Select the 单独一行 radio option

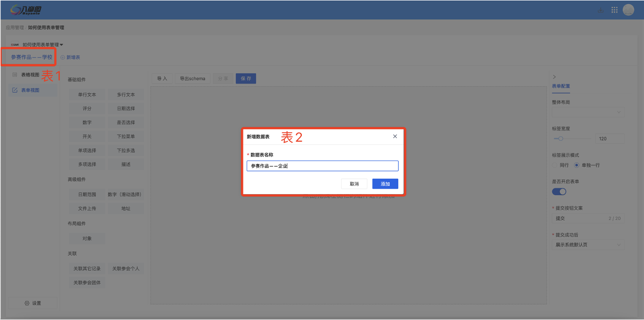click(x=577, y=165)
